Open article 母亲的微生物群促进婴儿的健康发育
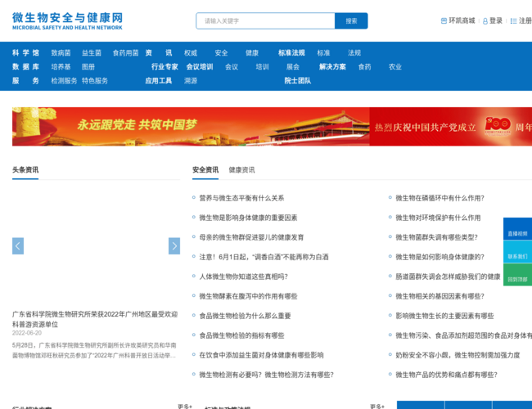Viewport: 532px width, 409px height. click(251, 237)
